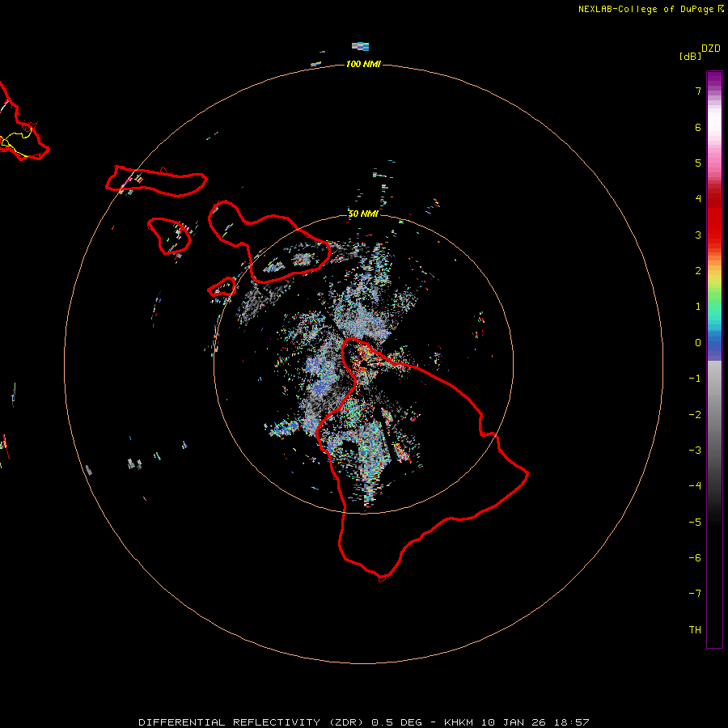Click the -6 dB value on legend

(695, 558)
